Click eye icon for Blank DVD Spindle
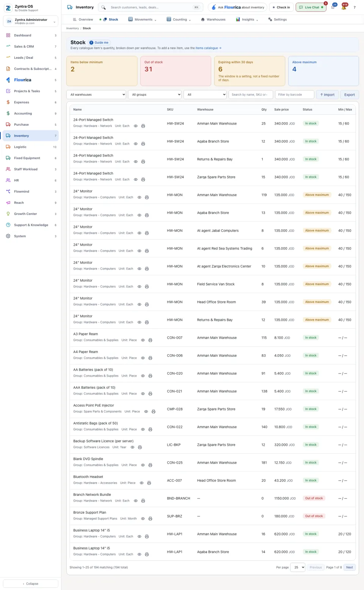The width and height of the screenshot is (364, 590). point(143,465)
